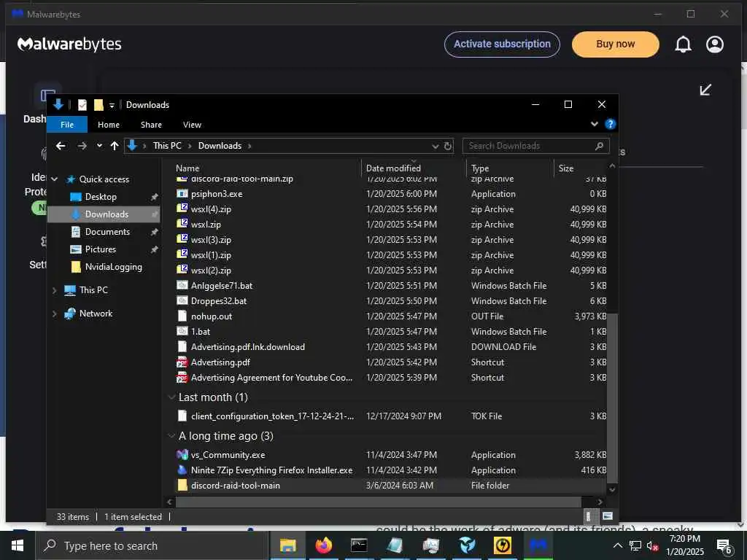Click the Malwarebytes collapse arrow icon
The height and width of the screenshot is (560, 747).
pyautogui.click(x=705, y=90)
